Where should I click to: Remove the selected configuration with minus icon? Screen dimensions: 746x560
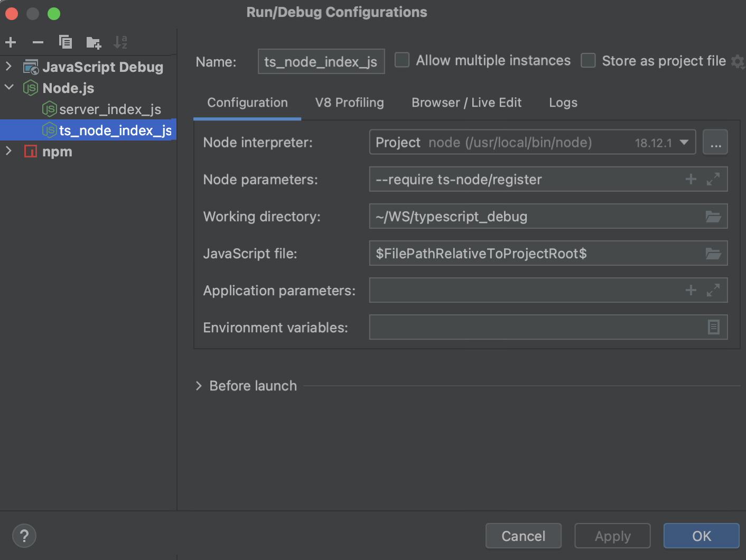(38, 42)
